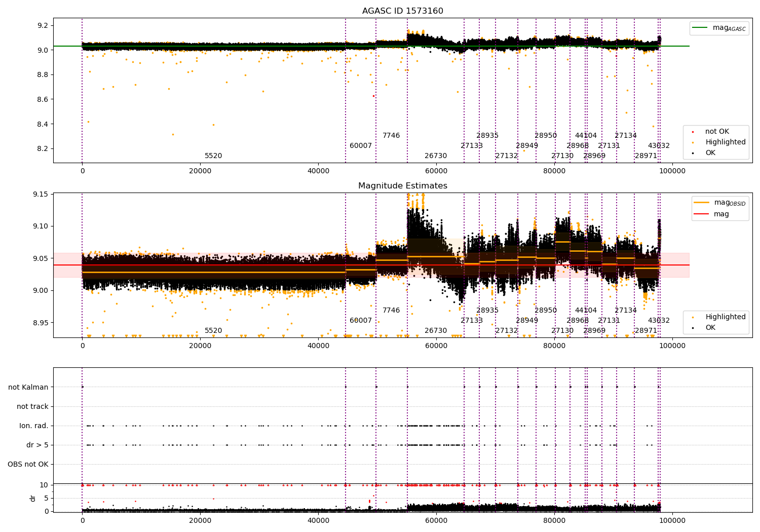Click the 'dr > 5' y-axis label
This screenshot has height=532, width=760.
37,445
